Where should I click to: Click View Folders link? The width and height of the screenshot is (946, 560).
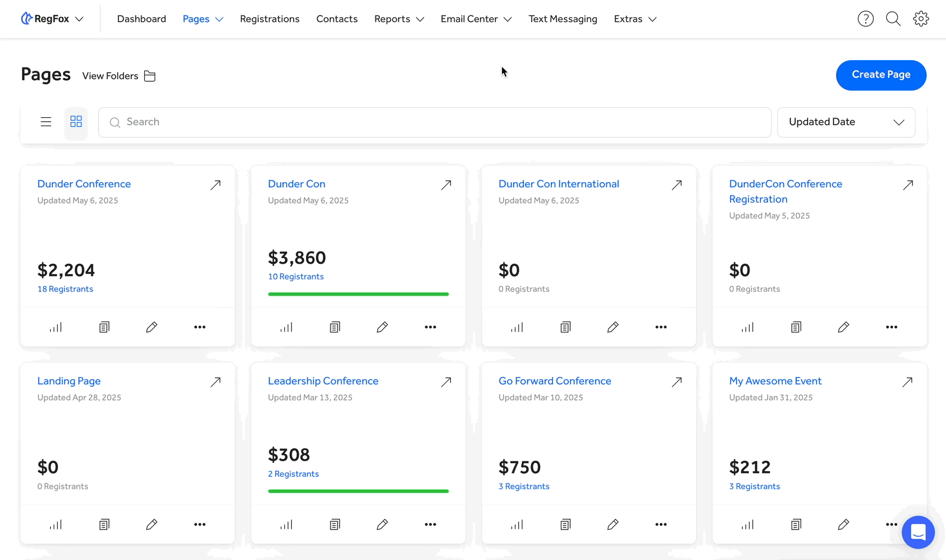pyautogui.click(x=119, y=76)
